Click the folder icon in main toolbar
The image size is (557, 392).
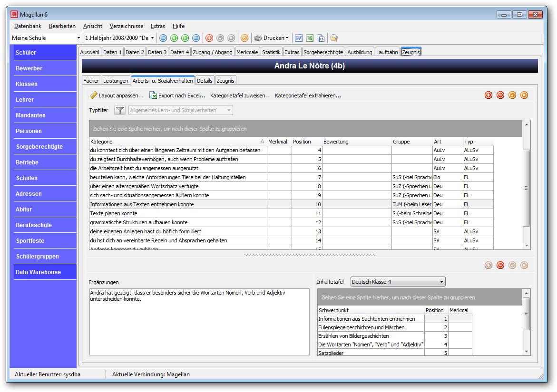(333, 38)
